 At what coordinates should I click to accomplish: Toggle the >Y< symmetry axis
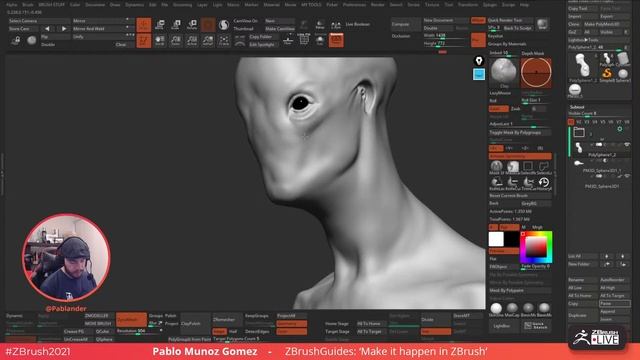pyautogui.click(x=509, y=148)
